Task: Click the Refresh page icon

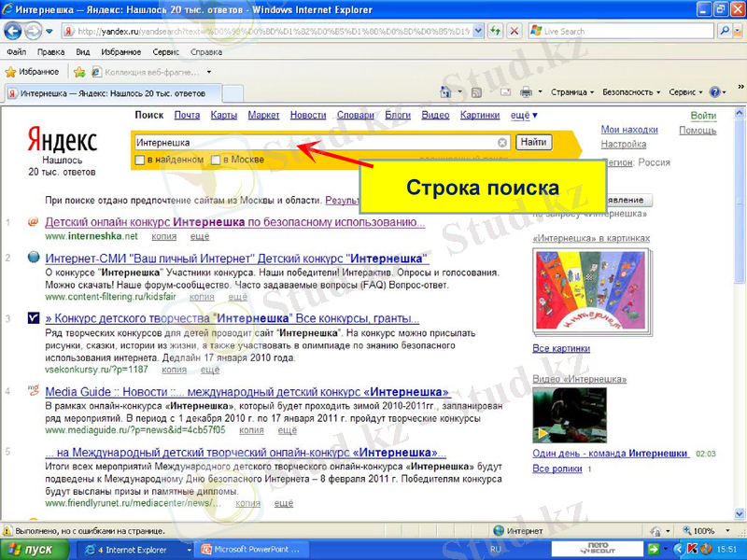Action: click(x=496, y=31)
